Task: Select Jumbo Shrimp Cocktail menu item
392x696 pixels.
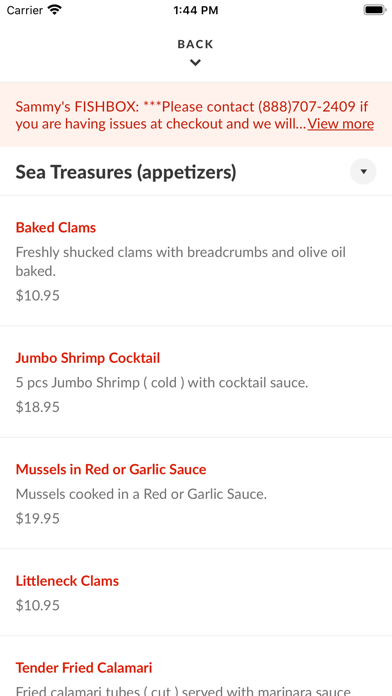Action: [88, 358]
